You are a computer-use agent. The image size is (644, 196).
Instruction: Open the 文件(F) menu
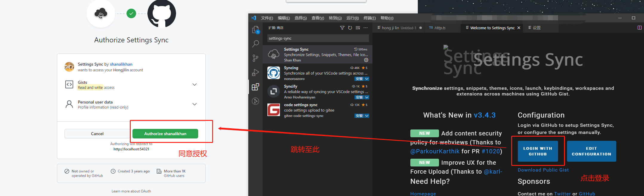(267, 18)
